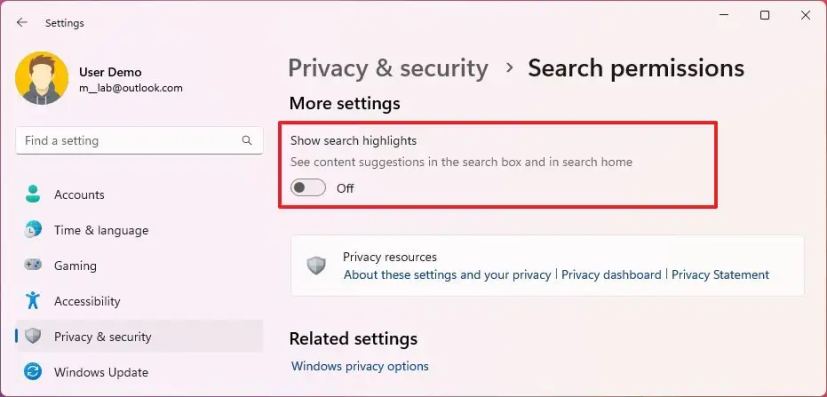
Task: Click the search magnifier icon
Action: click(x=247, y=141)
